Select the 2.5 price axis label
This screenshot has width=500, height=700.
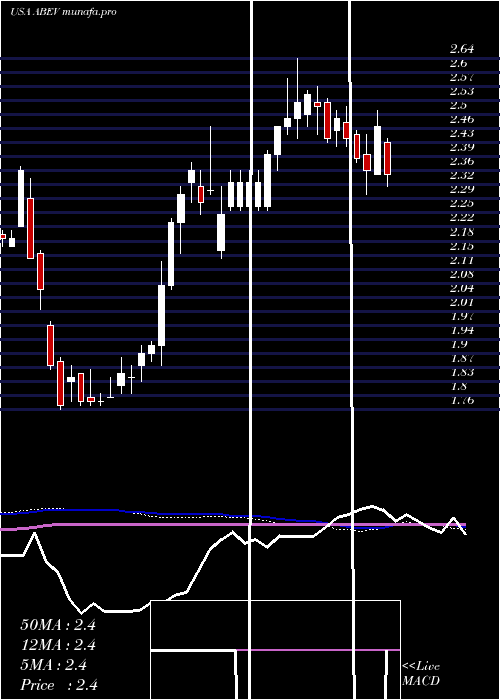(458, 105)
